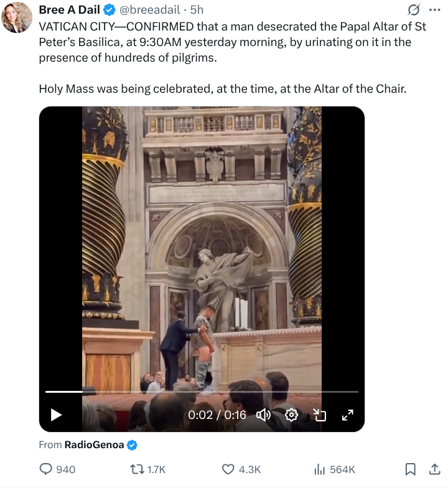Screen dimensions: 448x488
Task: Open video settings gear icon
Action: click(x=291, y=415)
